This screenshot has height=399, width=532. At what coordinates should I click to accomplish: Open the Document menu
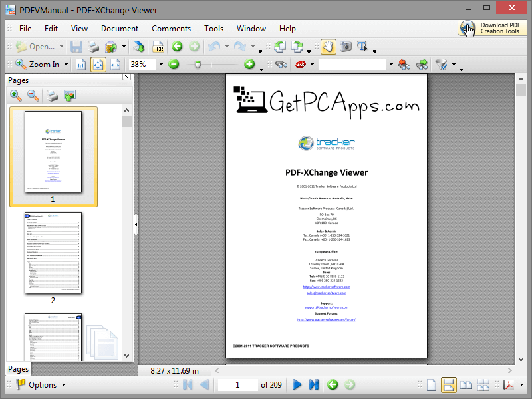point(120,29)
